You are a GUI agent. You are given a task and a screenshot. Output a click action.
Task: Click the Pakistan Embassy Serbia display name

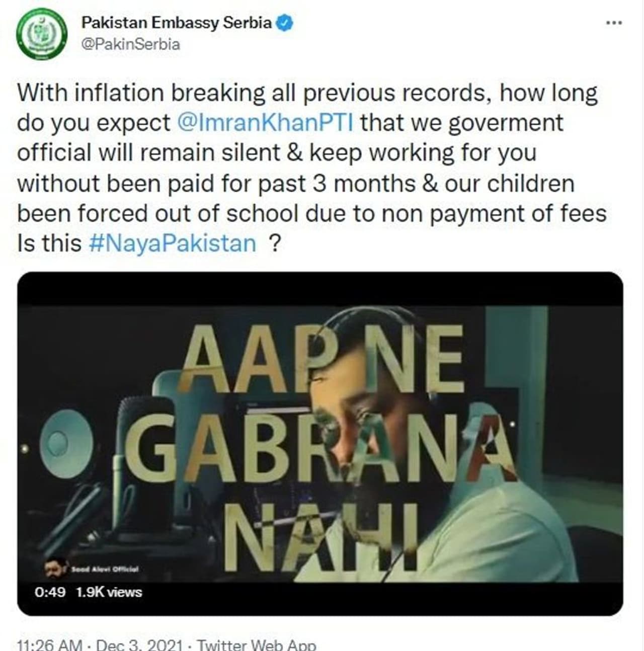[x=177, y=23]
